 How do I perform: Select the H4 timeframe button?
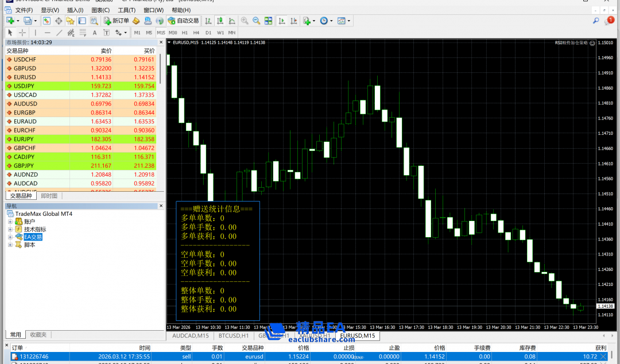pyautogui.click(x=196, y=33)
